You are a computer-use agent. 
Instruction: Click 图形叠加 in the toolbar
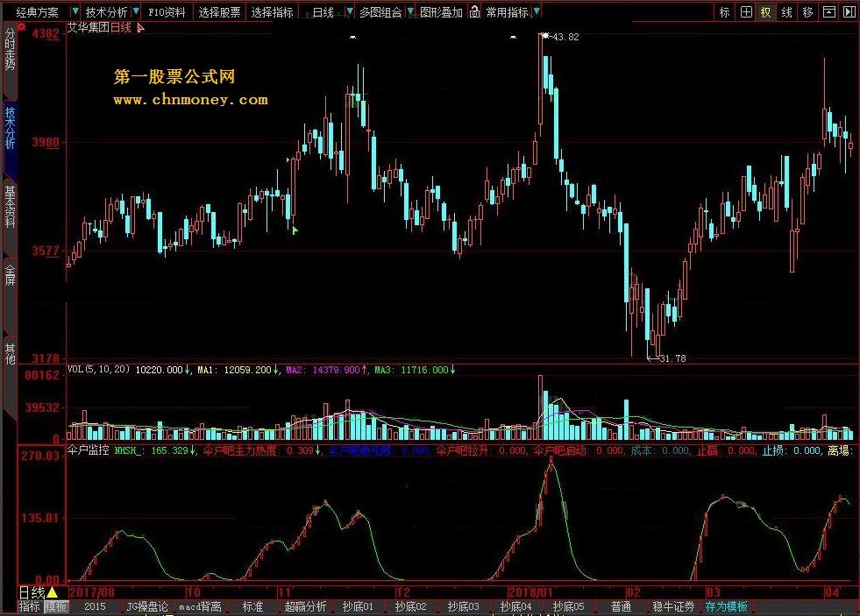click(x=442, y=12)
